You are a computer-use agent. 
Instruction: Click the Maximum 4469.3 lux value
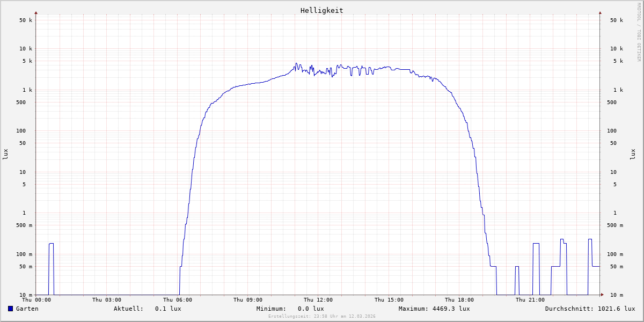pos(451,309)
